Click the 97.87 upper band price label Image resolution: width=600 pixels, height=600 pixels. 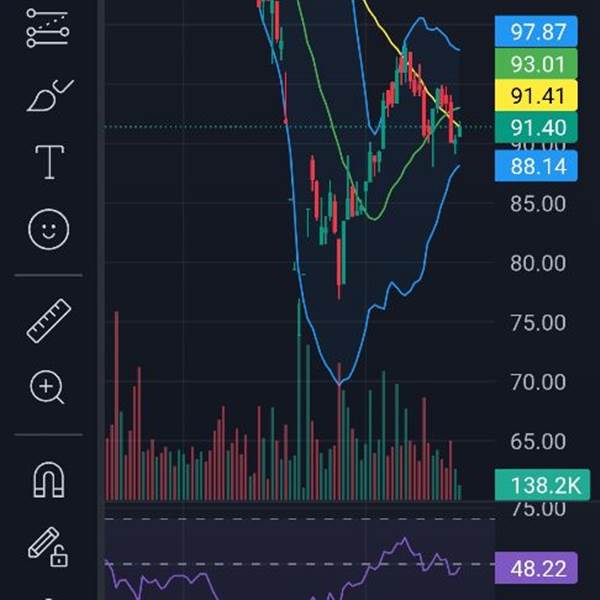[536, 31]
